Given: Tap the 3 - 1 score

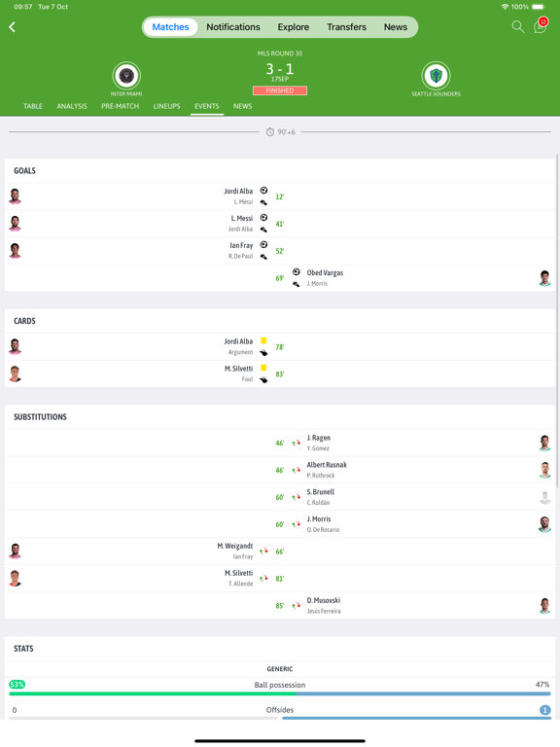Looking at the screenshot, I should pos(280,69).
